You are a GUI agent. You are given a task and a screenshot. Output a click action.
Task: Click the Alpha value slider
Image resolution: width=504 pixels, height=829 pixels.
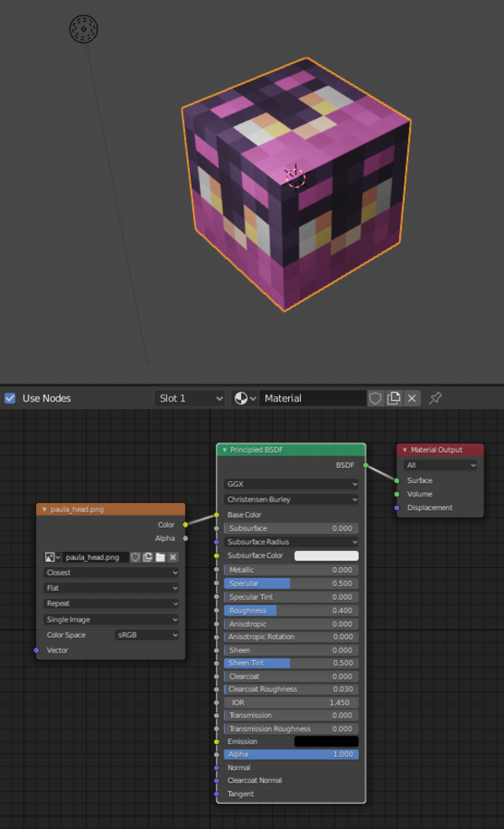tap(291, 754)
